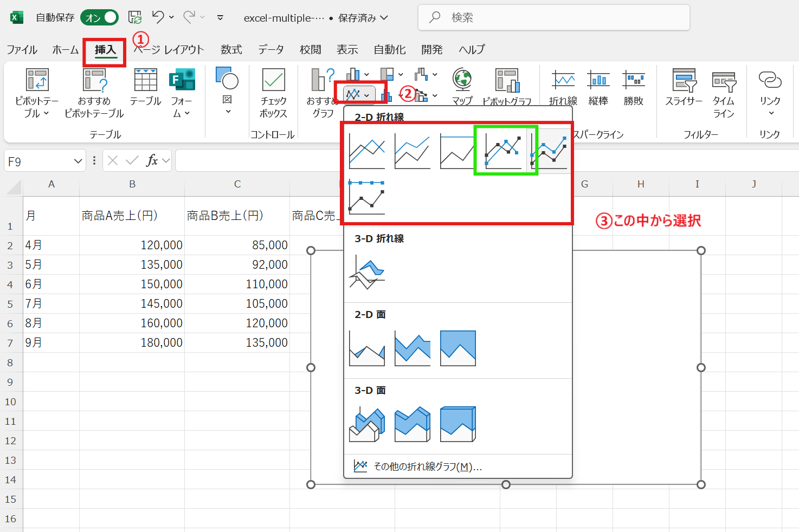Select cell B2 containing 120,000

click(x=132, y=245)
